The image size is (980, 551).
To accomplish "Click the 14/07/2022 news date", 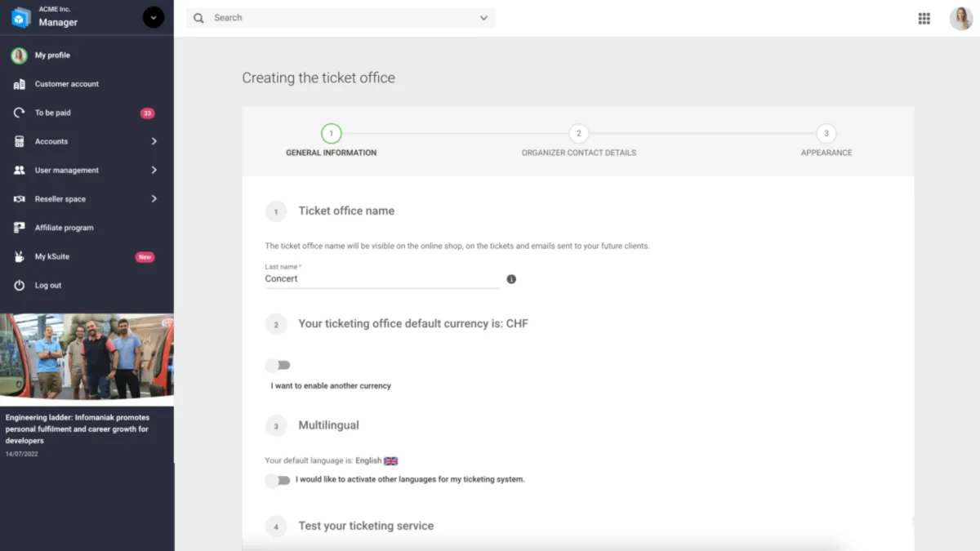I will click(22, 454).
